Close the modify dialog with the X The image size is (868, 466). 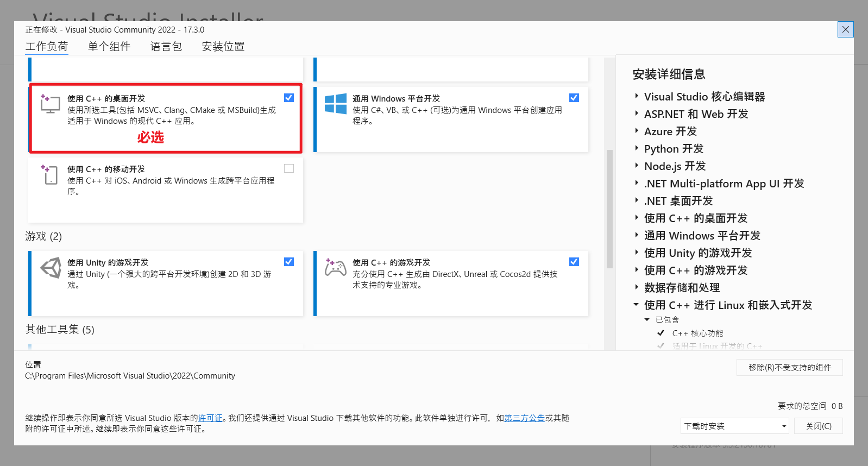coord(846,29)
